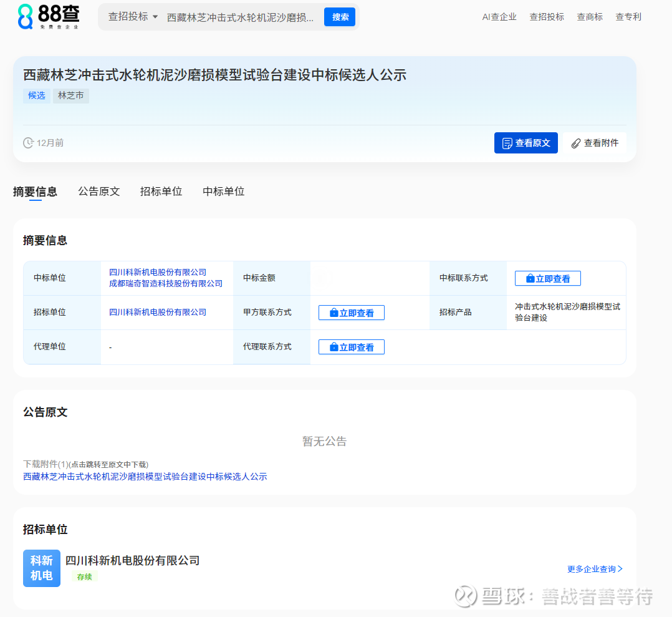Open 成都瑞奇智造科技股份有限公司 link

(x=166, y=283)
